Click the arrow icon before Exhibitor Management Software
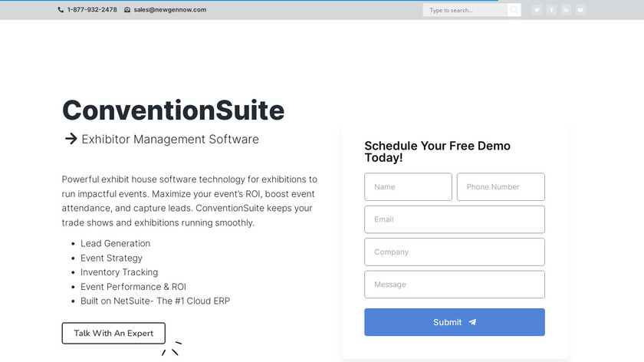Viewport: 644px width, 362px height. click(x=71, y=139)
